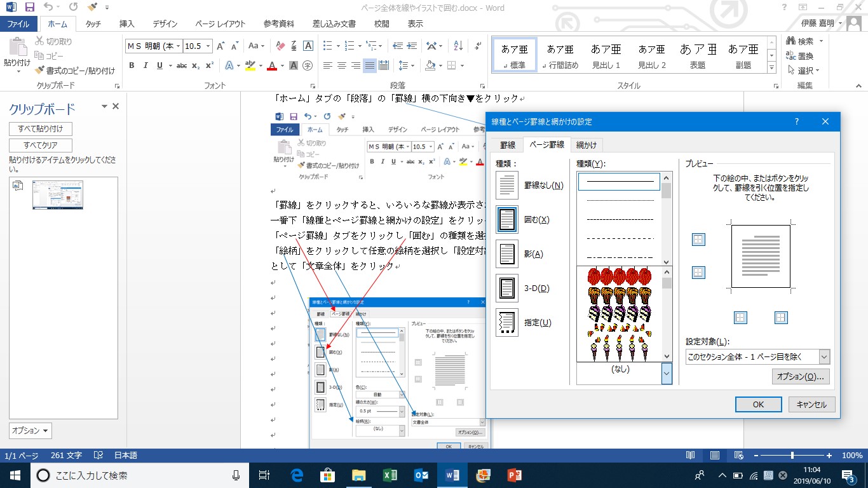This screenshot has height=488, width=868.
Task: Click 書式のコピー/貼り付け format painter
Action: (75, 71)
